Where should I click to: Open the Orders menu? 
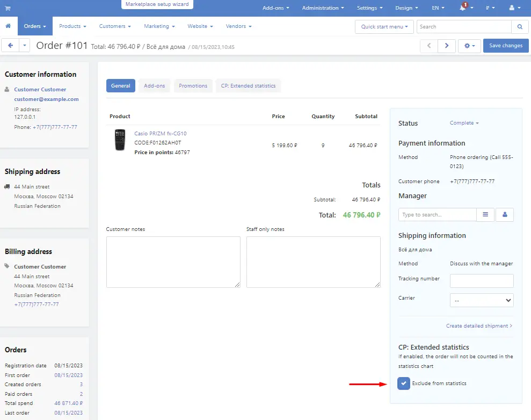[35, 26]
